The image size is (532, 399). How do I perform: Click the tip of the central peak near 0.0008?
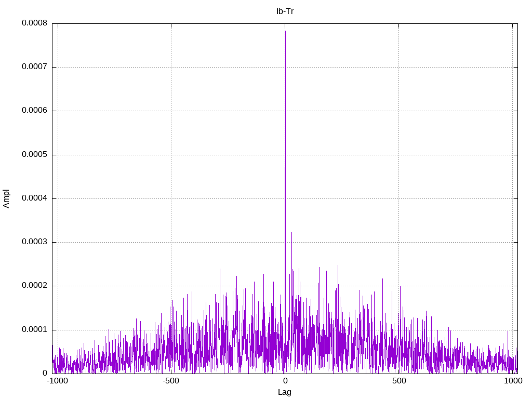285,31
